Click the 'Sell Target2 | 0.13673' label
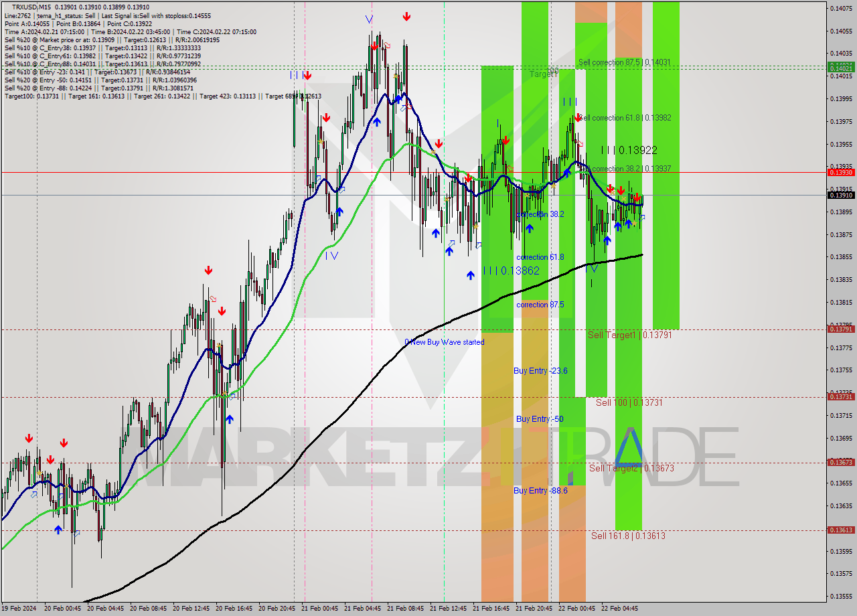The height and width of the screenshot is (616, 857). [x=631, y=468]
